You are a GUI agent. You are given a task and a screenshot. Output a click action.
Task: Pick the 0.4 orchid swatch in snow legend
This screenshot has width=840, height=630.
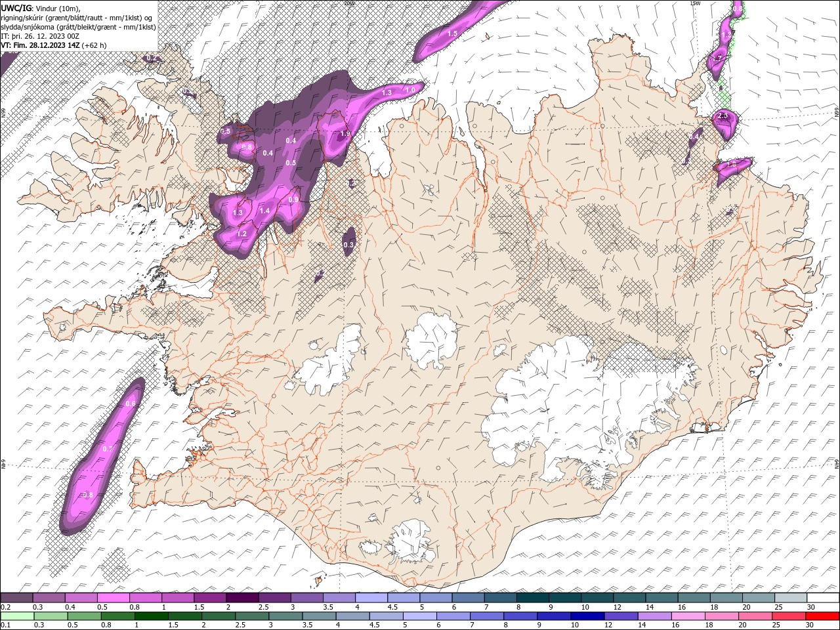[x=81, y=598]
